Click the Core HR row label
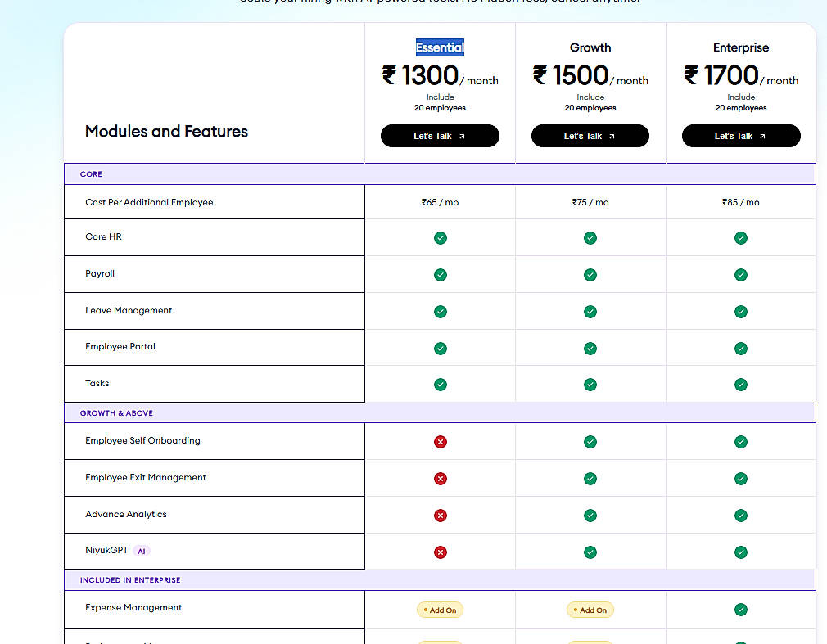Viewport: 827px width, 644px height. pyautogui.click(x=103, y=236)
